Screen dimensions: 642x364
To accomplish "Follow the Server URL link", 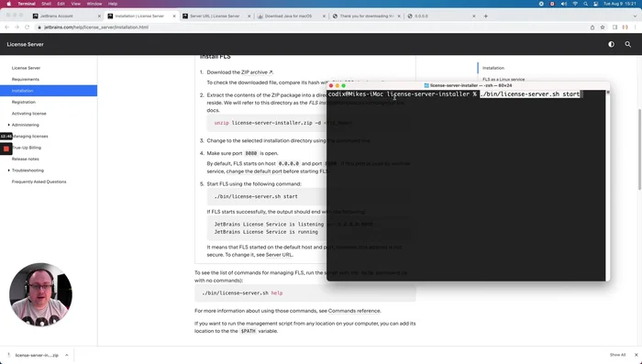I will [x=279, y=255].
